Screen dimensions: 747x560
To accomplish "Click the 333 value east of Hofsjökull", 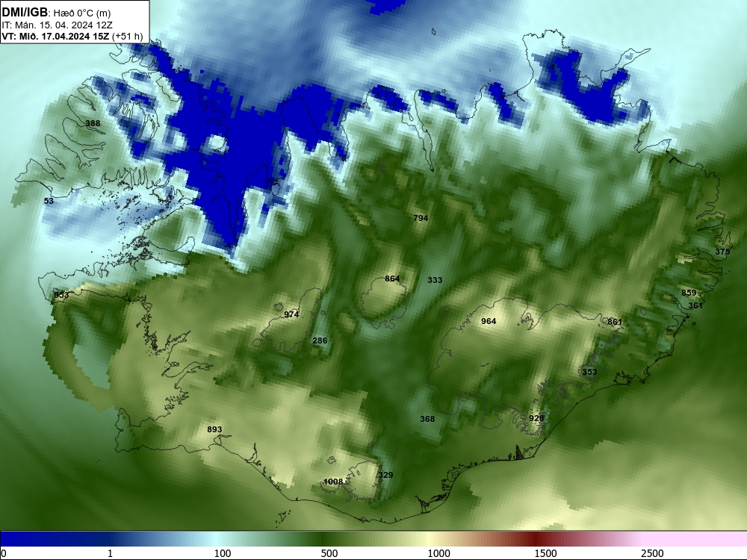I will tap(435, 280).
